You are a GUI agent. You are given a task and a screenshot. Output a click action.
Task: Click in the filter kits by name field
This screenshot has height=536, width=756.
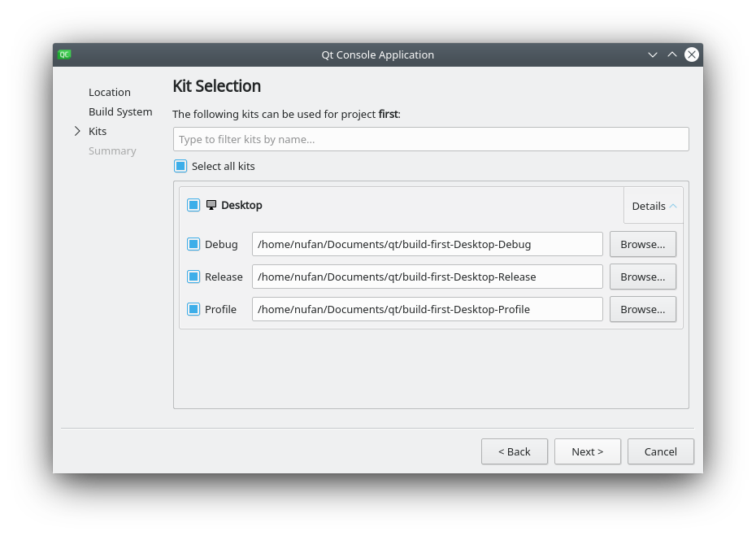pyautogui.click(x=431, y=139)
